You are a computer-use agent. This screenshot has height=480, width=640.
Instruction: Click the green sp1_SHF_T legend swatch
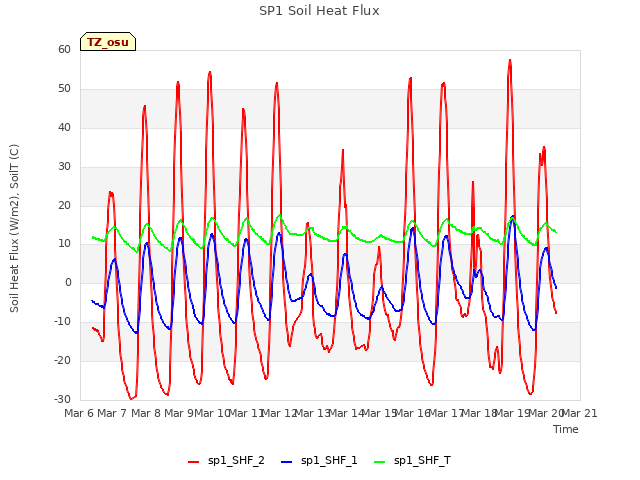pos(380,462)
